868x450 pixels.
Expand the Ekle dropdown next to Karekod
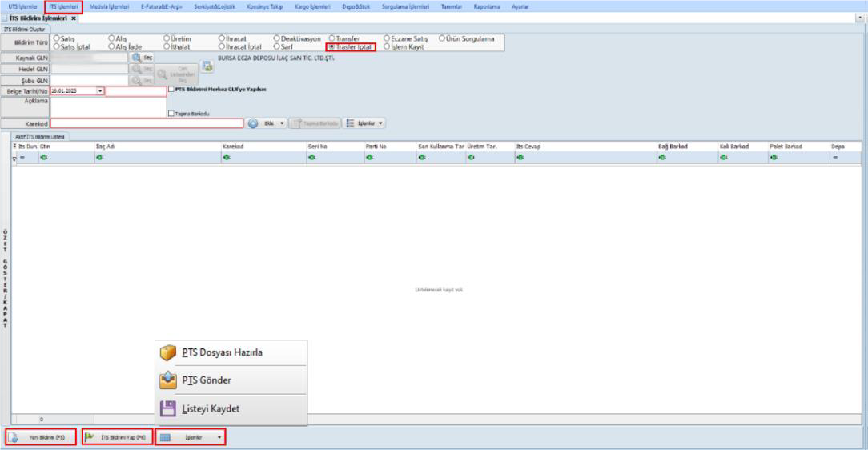coord(282,123)
